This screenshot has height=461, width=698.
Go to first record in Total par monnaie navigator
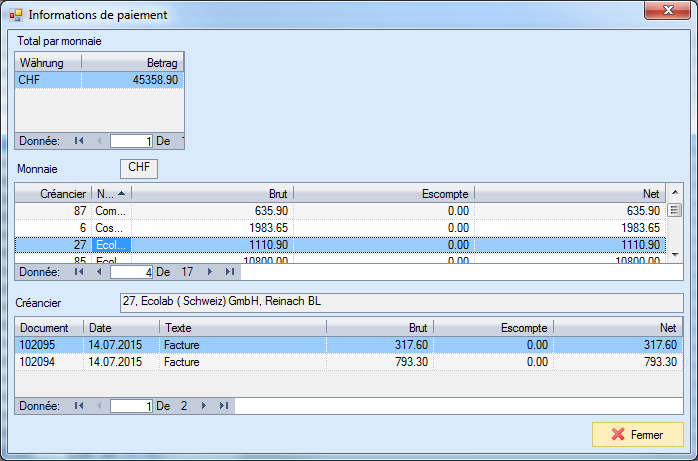tap(78, 141)
